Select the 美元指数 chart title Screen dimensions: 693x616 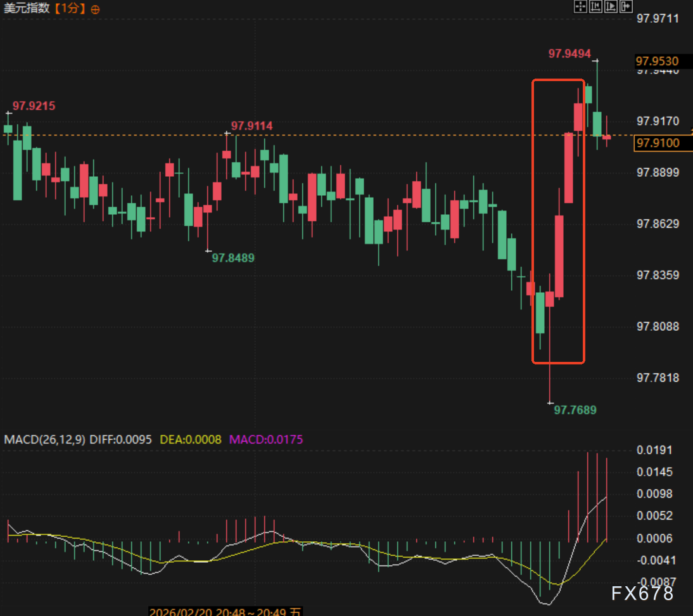[x=27, y=8]
